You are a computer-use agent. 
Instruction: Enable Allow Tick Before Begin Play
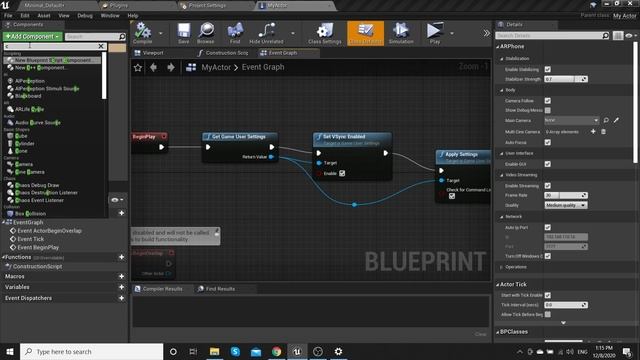548,314
